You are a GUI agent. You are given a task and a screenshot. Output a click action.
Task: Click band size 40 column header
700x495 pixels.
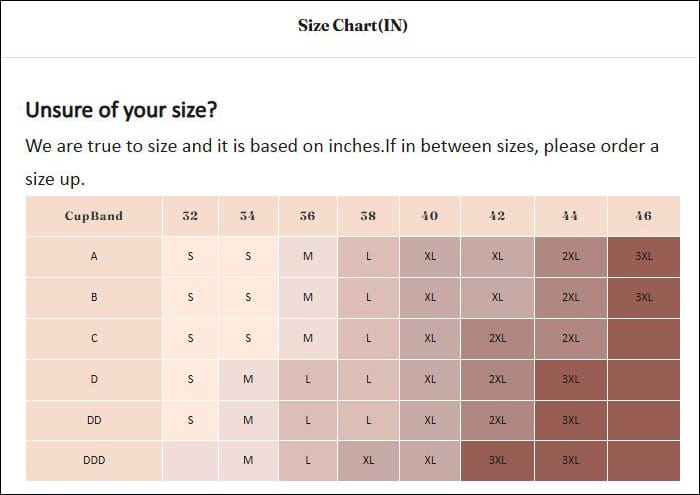click(430, 216)
